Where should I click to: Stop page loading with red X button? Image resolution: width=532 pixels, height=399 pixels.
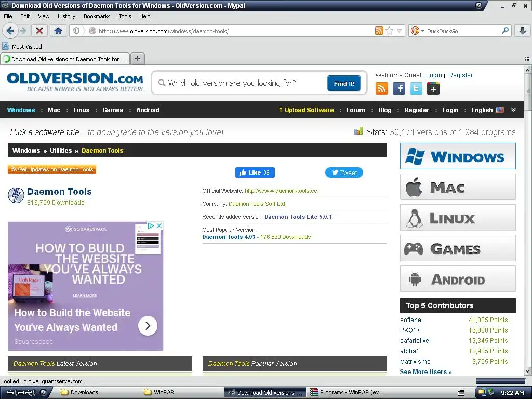(39, 31)
